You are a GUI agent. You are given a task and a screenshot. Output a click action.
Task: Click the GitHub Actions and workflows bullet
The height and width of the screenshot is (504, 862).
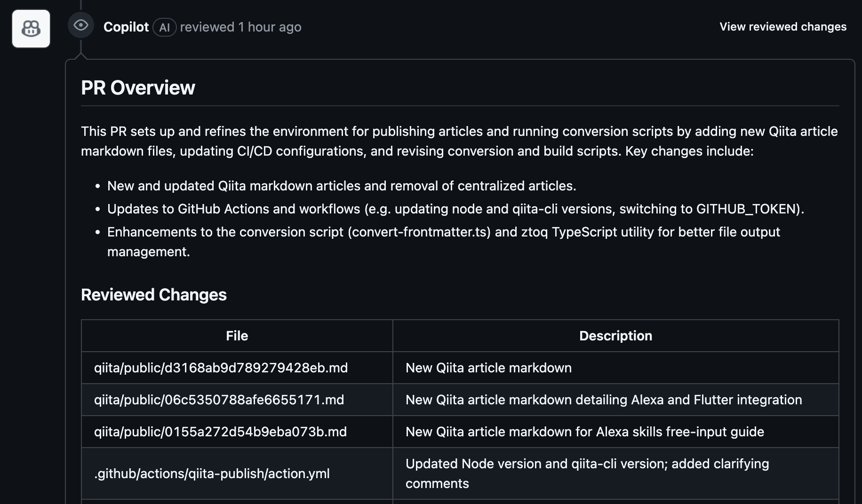455,209
